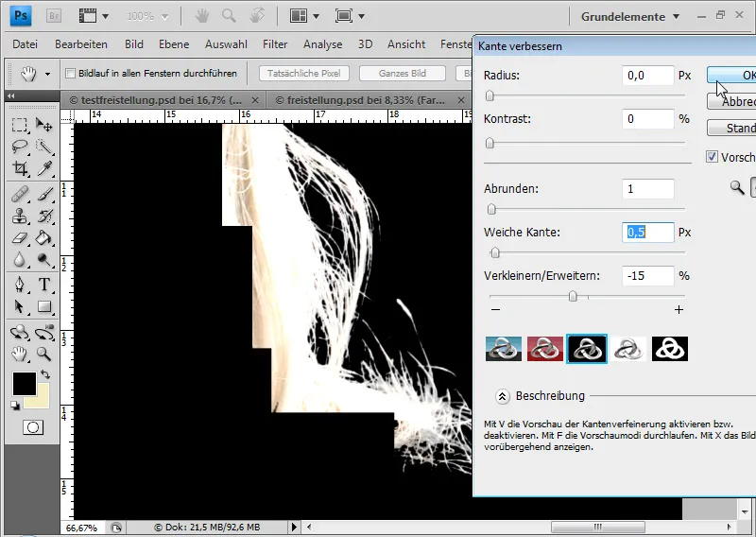Click the Standard button in dialog

[731, 128]
